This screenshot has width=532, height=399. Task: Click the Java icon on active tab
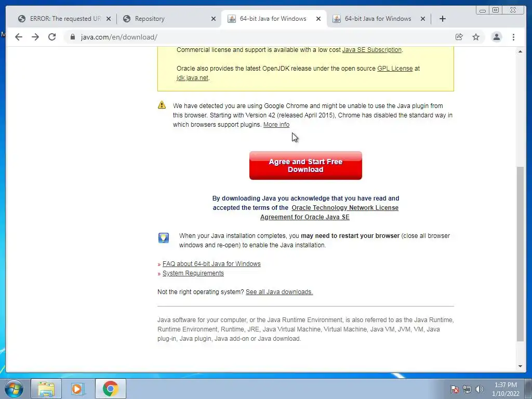[231, 19]
